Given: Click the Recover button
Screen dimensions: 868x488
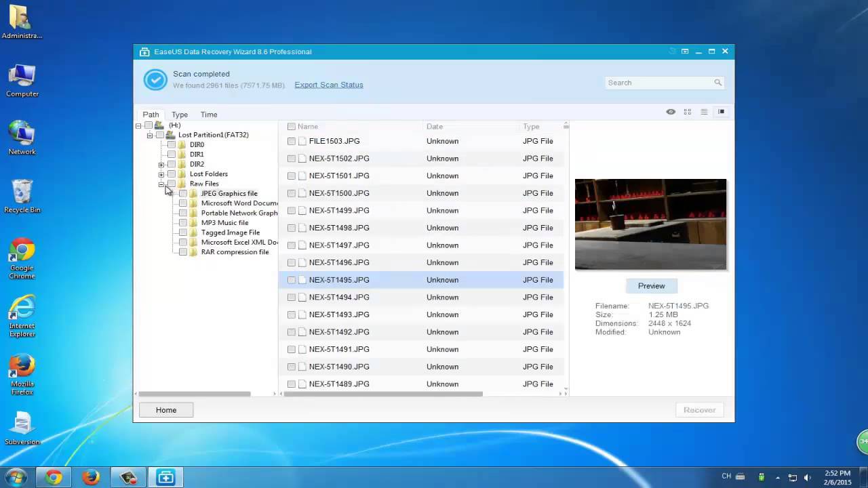Looking at the screenshot, I should [x=699, y=410].
